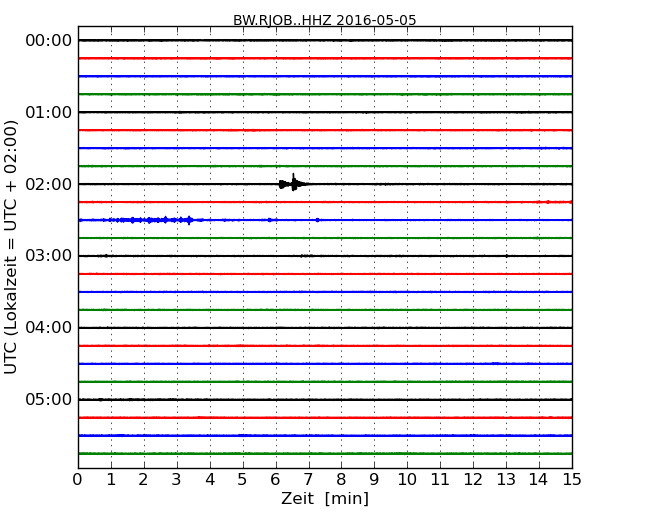The height and width of the screenshot is (520, 650).
Task: Select the 02:00 time label
Action: 49,184
